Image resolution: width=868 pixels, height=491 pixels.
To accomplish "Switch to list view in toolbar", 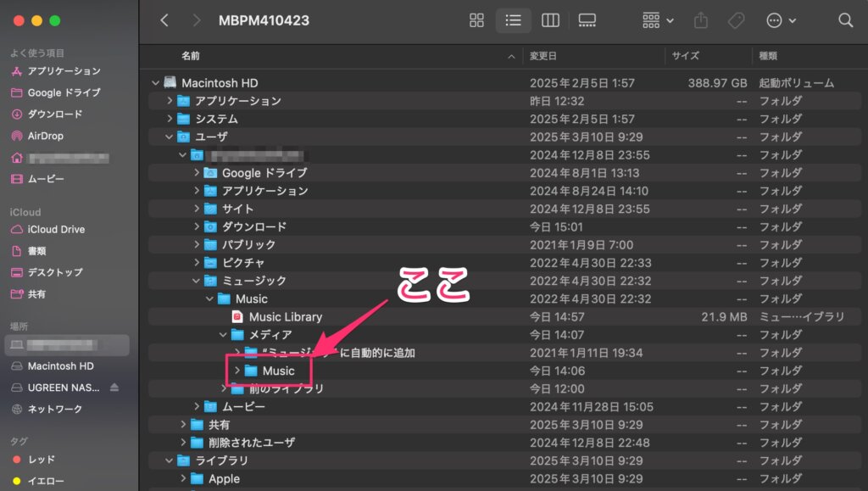I will coord(513,20).
